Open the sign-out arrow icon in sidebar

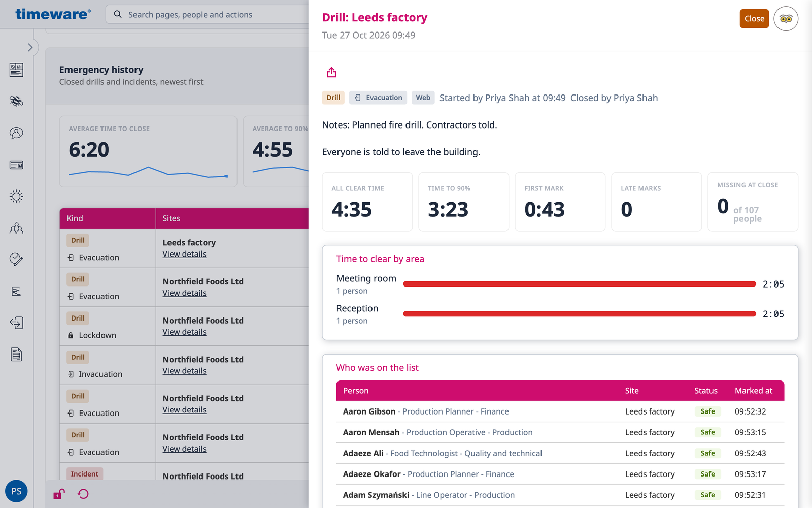pyautogui.click(x=16, y=323)
